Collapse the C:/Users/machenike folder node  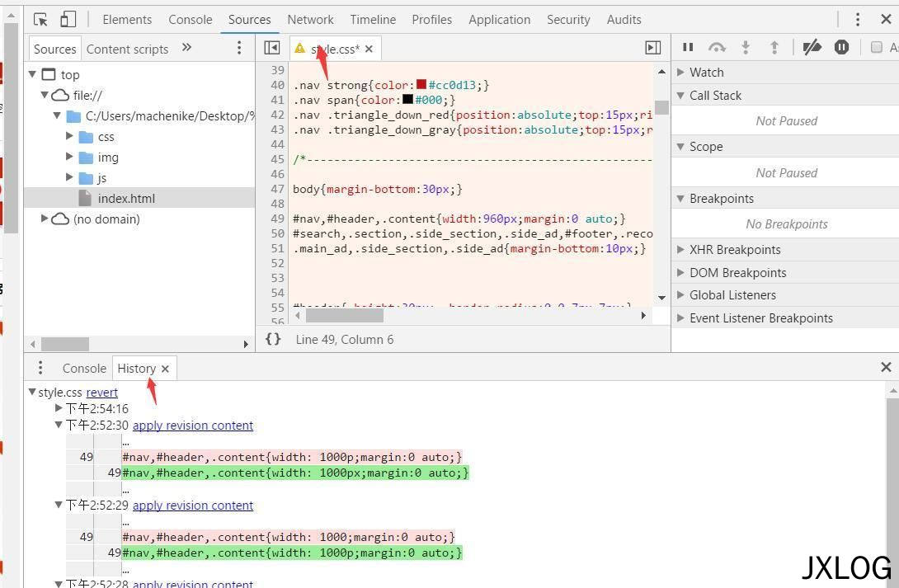[x=57, y=115]
